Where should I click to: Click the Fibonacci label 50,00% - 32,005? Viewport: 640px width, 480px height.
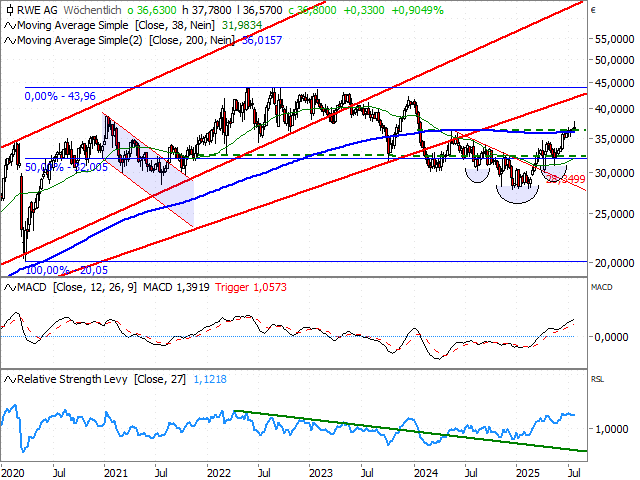pos(67,167)
